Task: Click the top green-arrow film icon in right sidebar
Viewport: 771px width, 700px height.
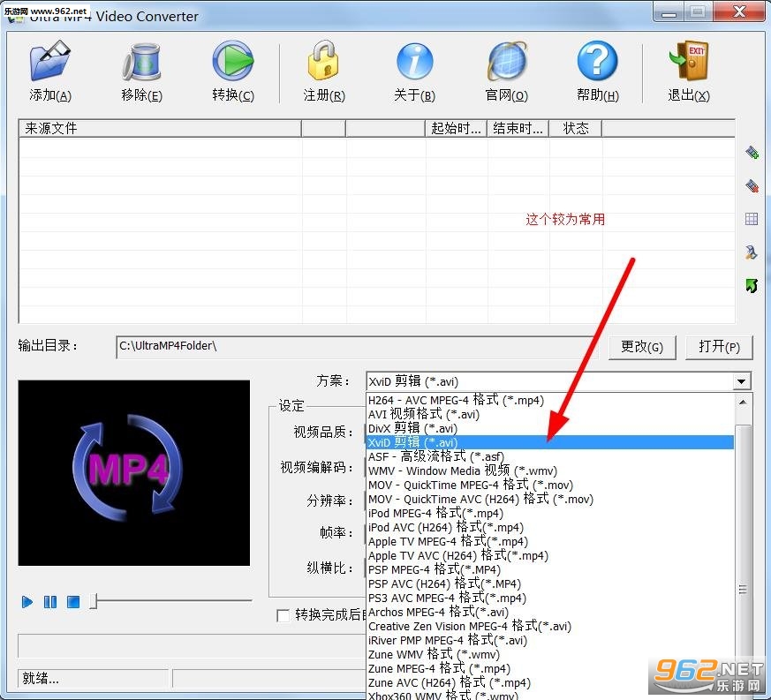Action: [752, 153]
